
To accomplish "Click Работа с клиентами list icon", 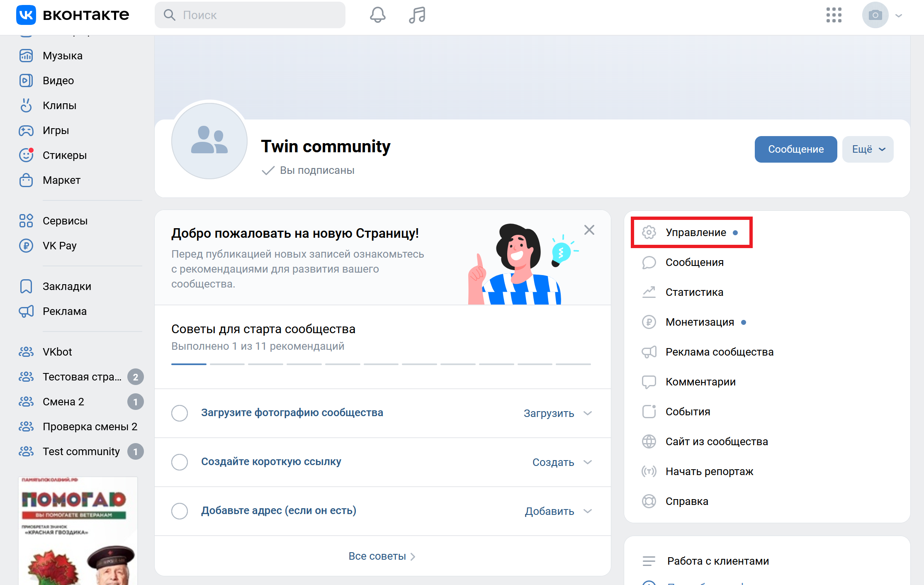I will [649, 561].
